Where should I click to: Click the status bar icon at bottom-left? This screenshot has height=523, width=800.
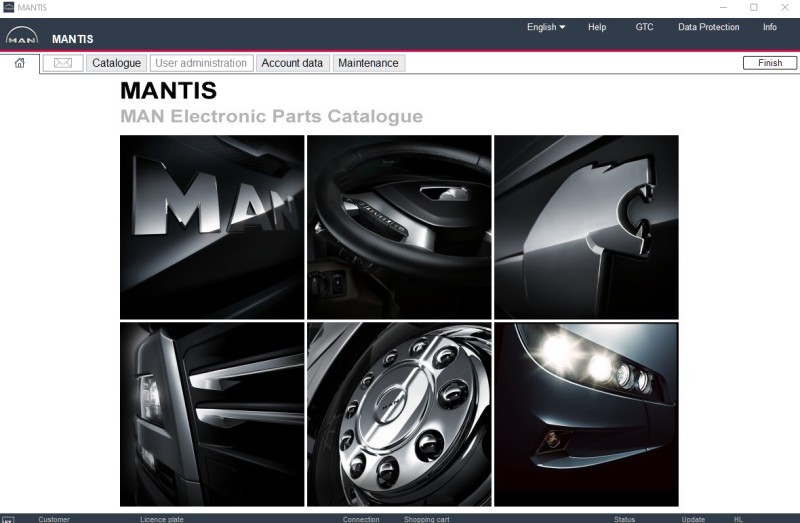(x=9, y=519)
